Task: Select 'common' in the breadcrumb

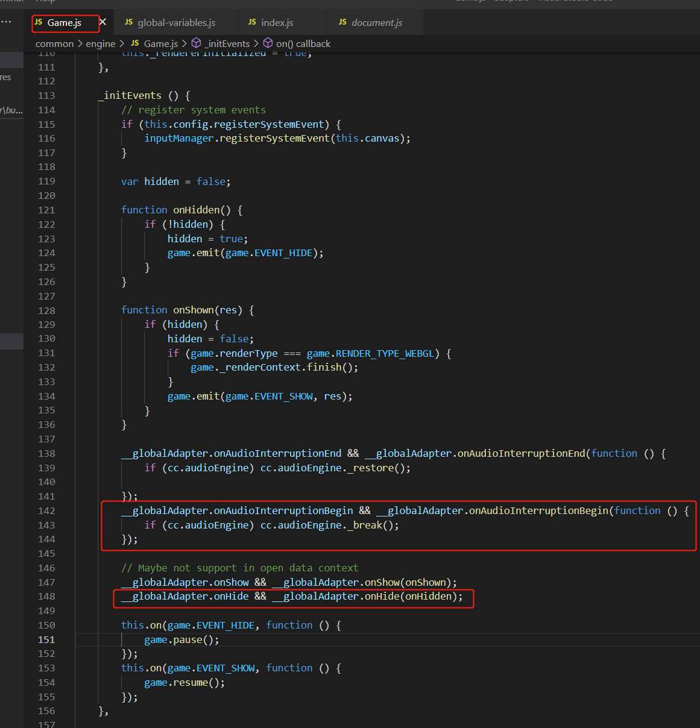Action: 54,44
